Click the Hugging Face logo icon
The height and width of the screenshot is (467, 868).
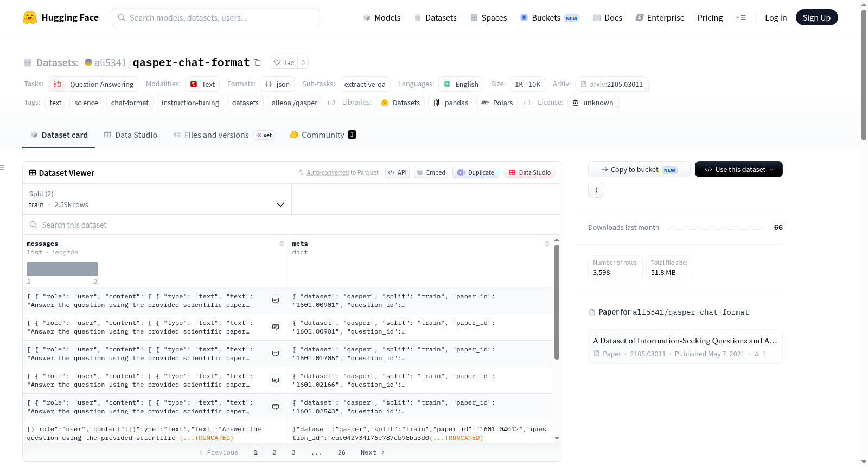[30, 17]
